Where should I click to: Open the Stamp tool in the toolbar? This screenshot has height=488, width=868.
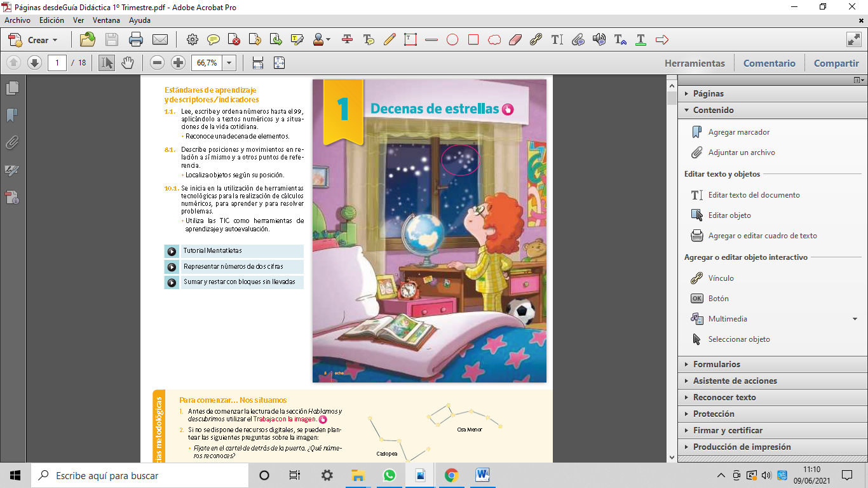point(316,39)
